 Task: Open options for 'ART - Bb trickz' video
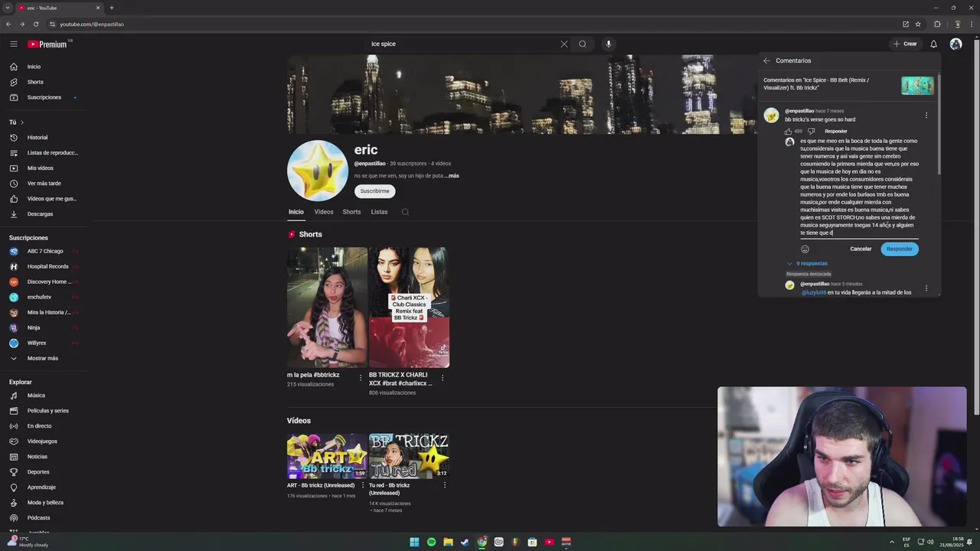[363, 485]
